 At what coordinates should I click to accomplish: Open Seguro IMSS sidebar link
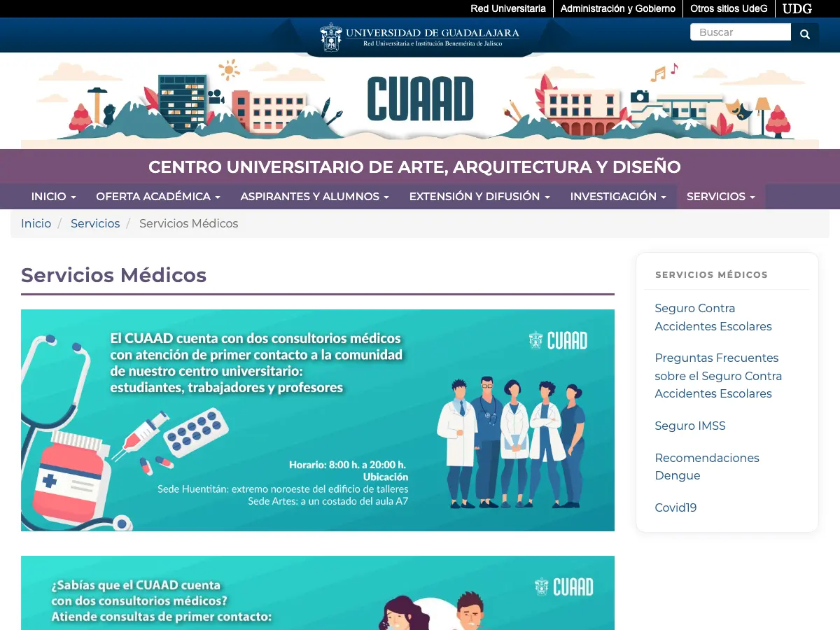click(x=690, y=426)
